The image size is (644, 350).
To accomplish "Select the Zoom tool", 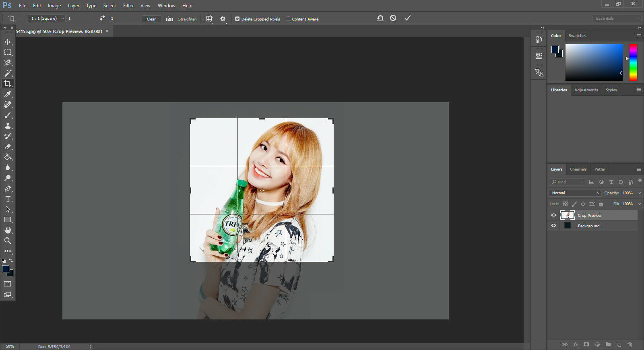I will pos(8,241).
